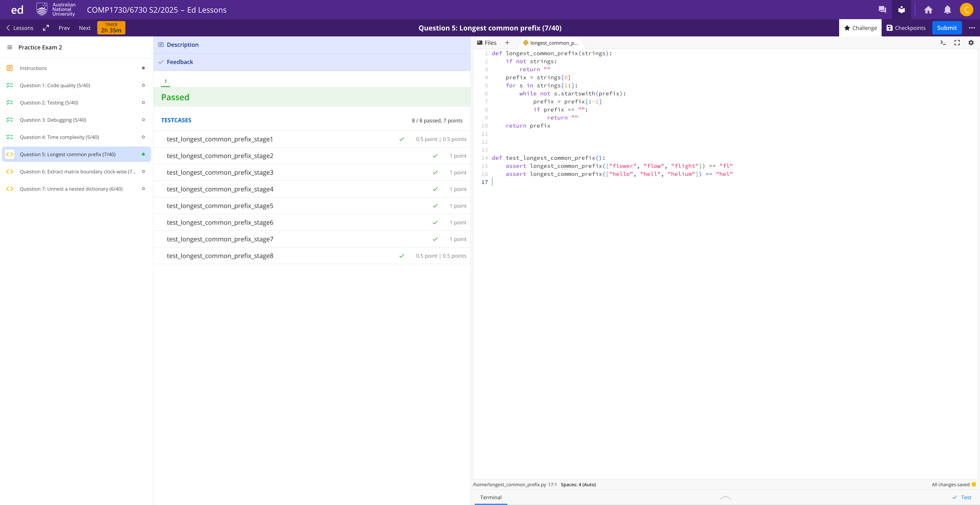Click the TESTCASES heading

click(x=176, y=120)
